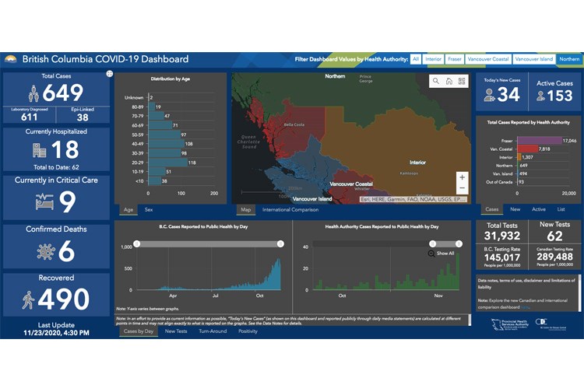The image size is (584, 392).
Task: Click the Total Cases people icon
Action: [33, 93]
